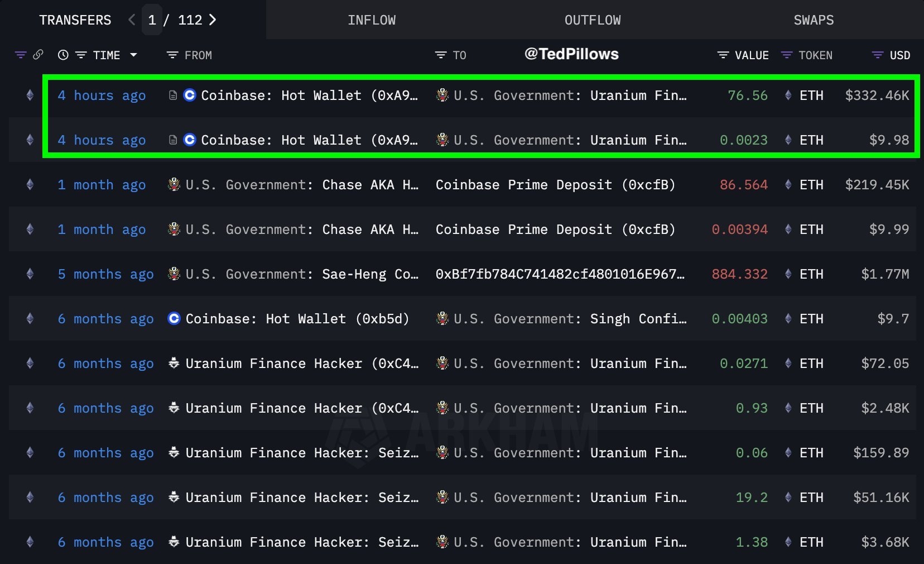This screenshot has width=924, height=564.
Task: Open the SWAPS tab
Action: click(x=814, y=20)
